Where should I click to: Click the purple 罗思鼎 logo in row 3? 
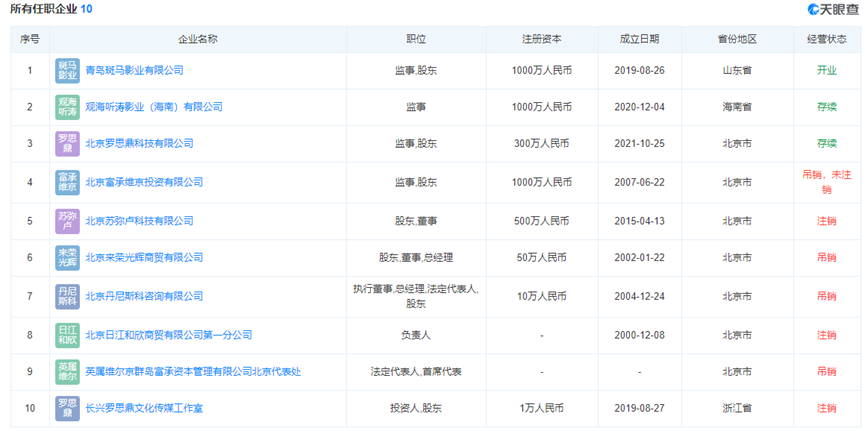[x=67, y=144]
